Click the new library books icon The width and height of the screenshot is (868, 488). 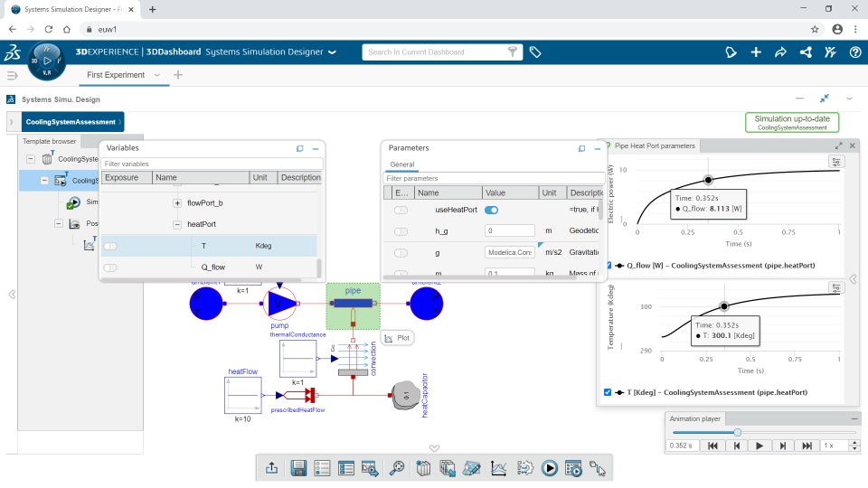pos(423,468)
